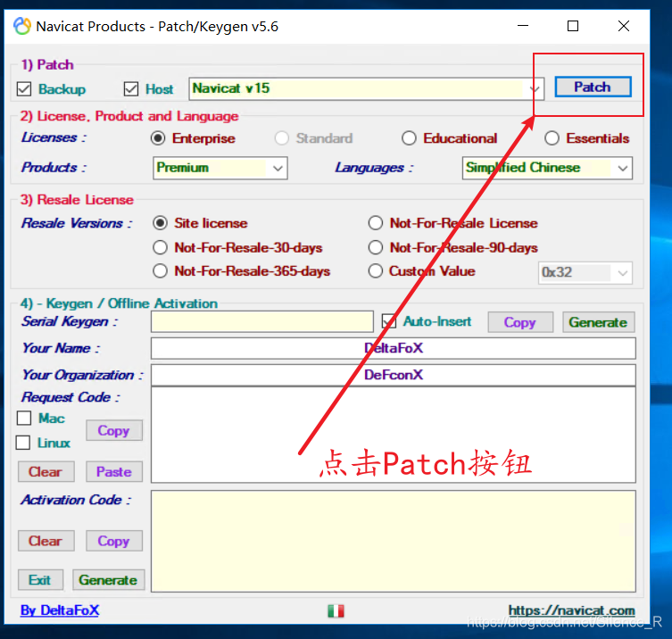Open the Navicat v15 version dropdown

(535, 88)
